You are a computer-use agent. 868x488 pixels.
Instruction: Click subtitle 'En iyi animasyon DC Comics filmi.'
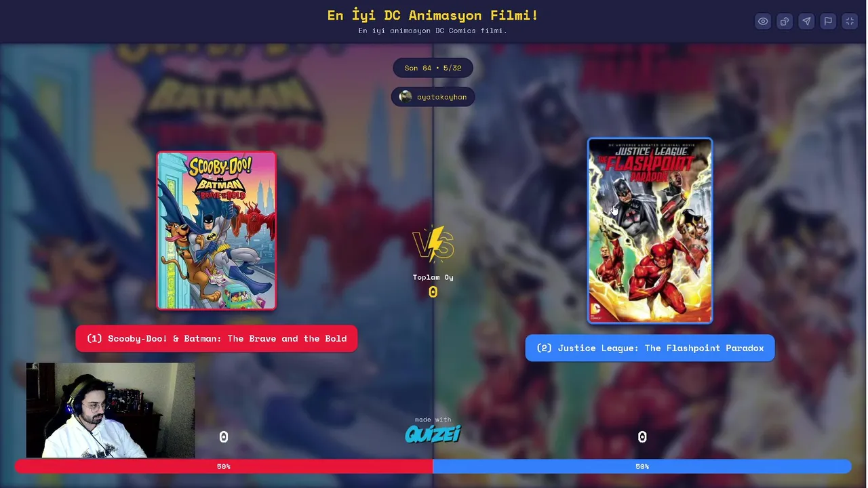(x=433, y=30)
